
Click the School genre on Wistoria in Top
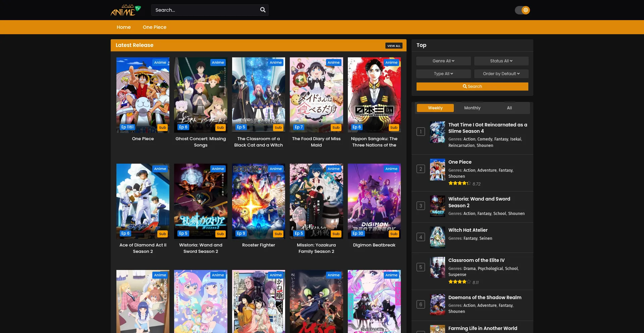click(499, 214)
